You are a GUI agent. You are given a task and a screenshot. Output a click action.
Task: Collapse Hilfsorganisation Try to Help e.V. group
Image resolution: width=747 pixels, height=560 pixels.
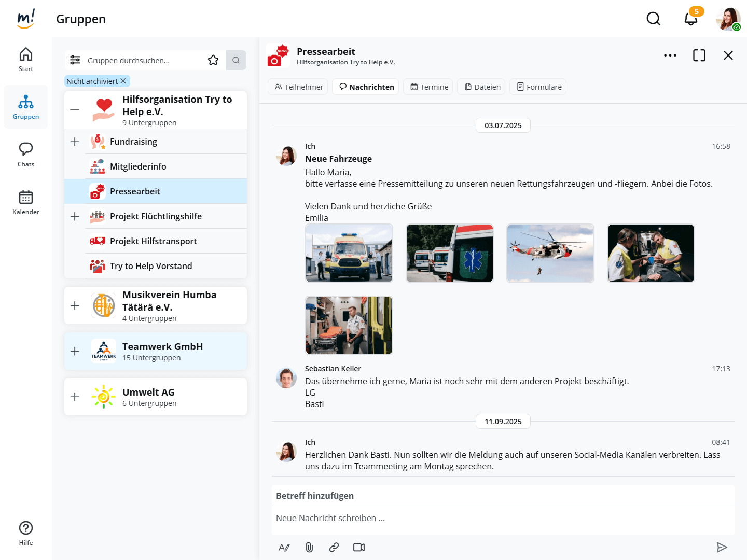(75, 110)
